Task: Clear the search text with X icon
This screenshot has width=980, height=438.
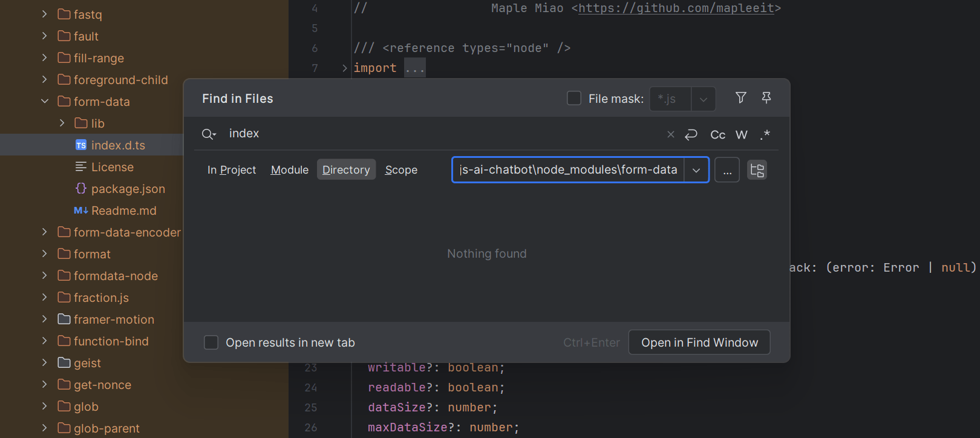Action: click(670, 134)
